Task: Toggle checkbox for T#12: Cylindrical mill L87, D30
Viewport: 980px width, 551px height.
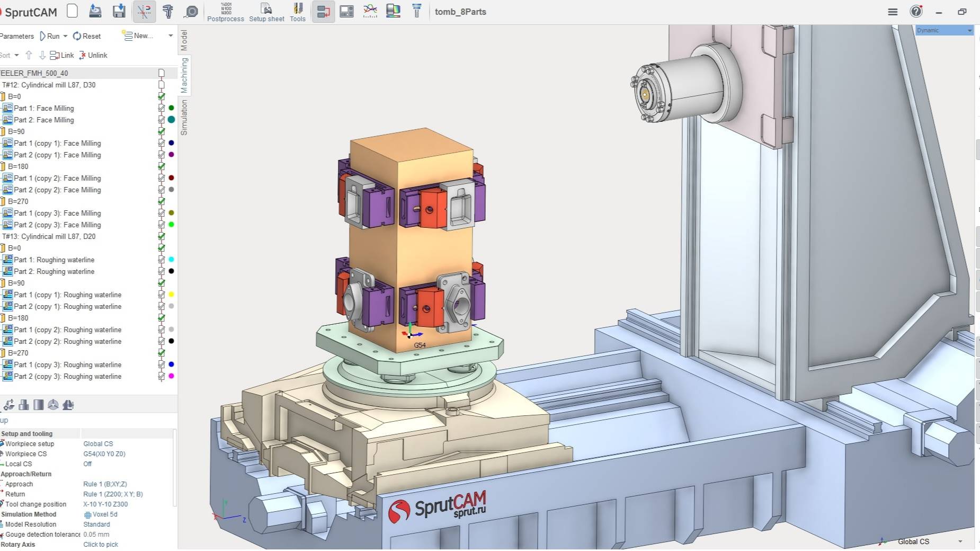Action: (162, 85)
